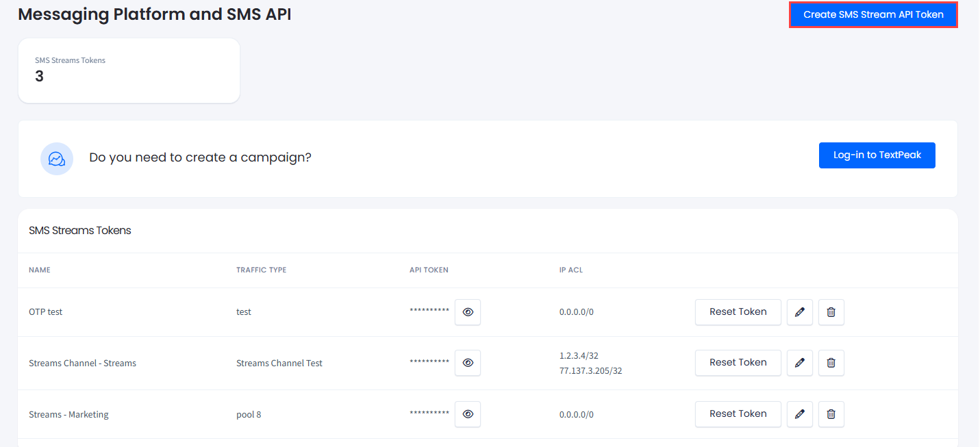Click 'Do you need to create a campaign?' text
Viewport: 980px width, 447px height.
[200, 157]
